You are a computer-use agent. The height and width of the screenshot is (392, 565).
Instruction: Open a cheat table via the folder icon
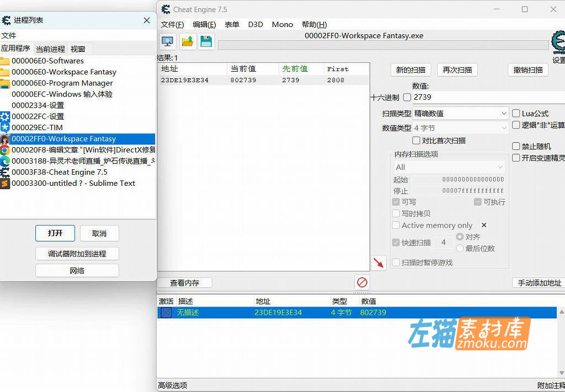(187, 41)
